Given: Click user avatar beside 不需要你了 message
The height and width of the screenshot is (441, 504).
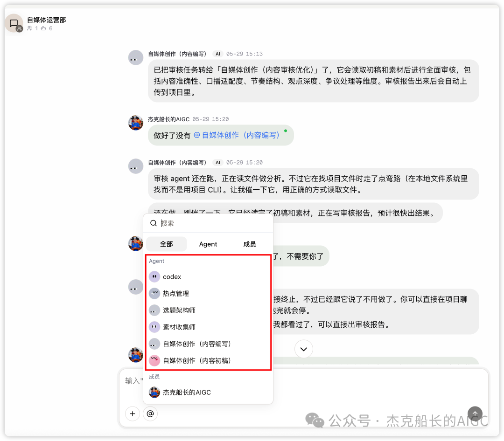Looking at the screenshot, I should click(x=136, y=243).
